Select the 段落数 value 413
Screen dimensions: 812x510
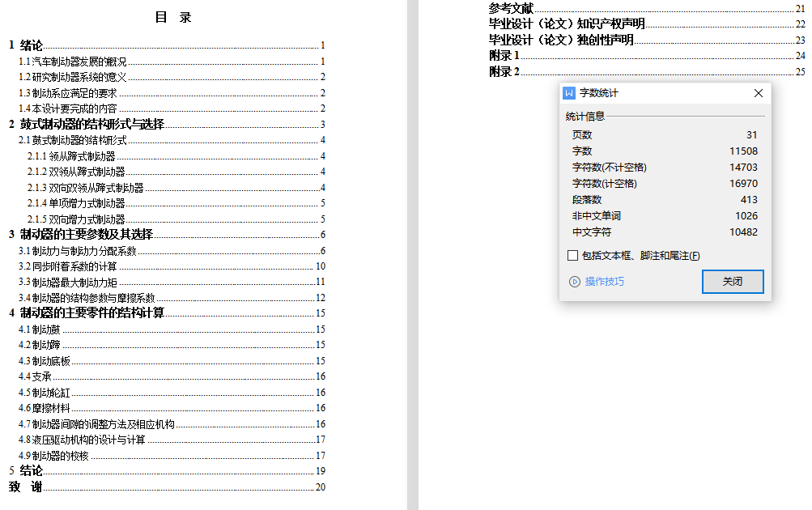click(x=749, y=199)
